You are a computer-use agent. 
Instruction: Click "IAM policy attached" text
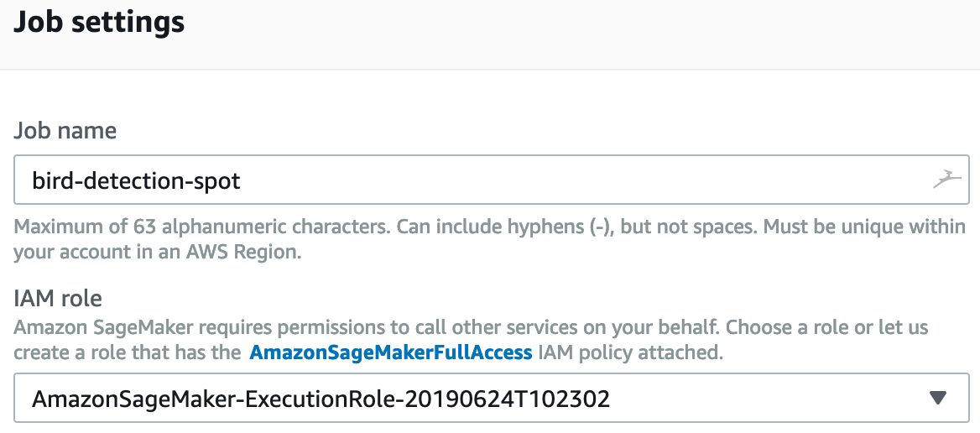click(630, 352)
